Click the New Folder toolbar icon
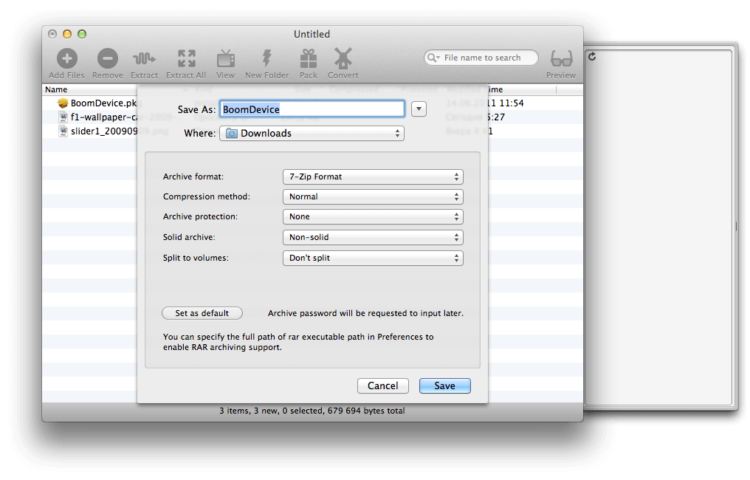The image size is (750, 480). tap(266, 58)
